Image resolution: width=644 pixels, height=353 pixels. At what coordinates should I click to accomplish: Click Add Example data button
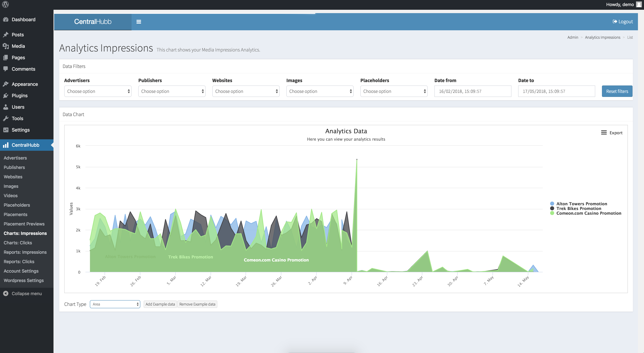(x=160, y=304)
